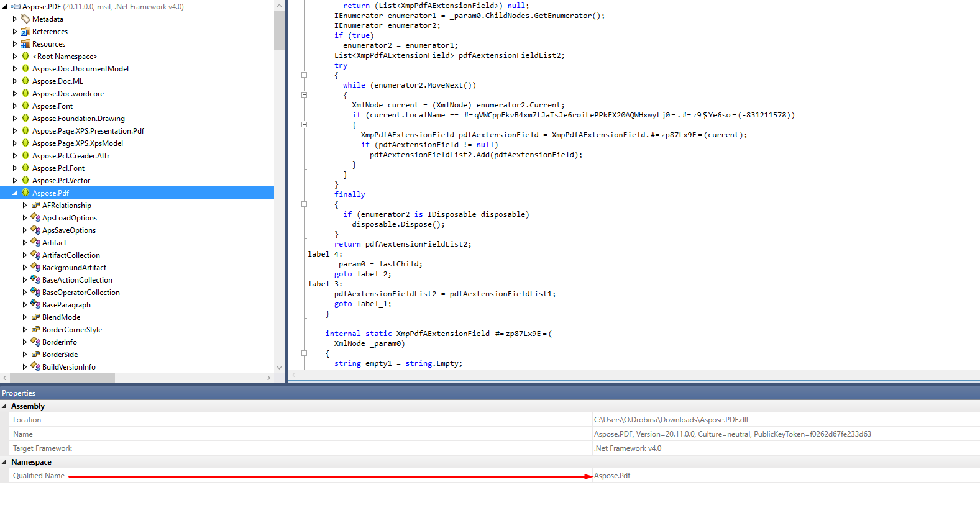Expand the ArtifactCollection tree node
Screen dimensions: 980x513
[x=25, y=255]
